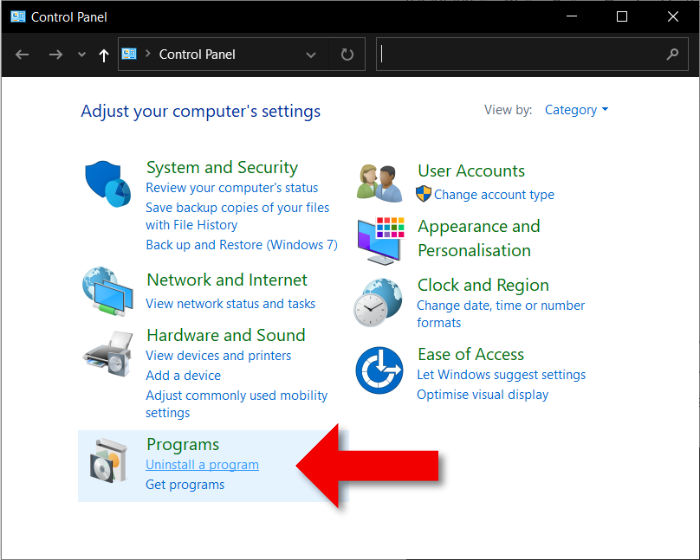Click the System and Security shield icon
Screen dimensions: 700x560
[108, 184]
